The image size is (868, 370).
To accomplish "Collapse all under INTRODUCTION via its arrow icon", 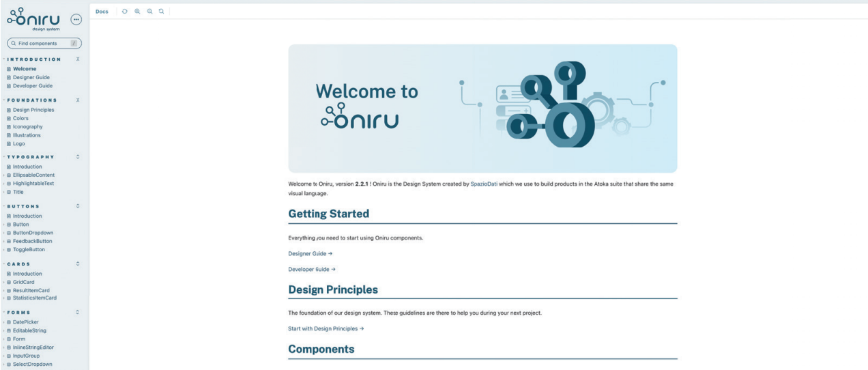I will click(x=78, y=59).
